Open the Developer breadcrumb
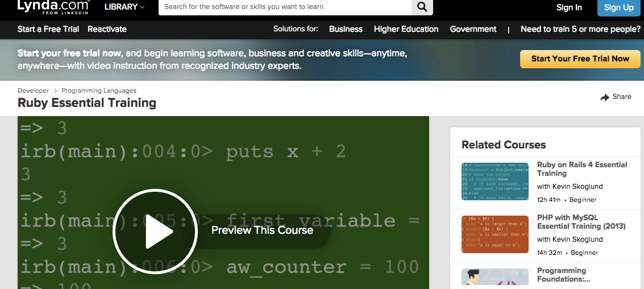644x289 pixels. tap(34, 90)
